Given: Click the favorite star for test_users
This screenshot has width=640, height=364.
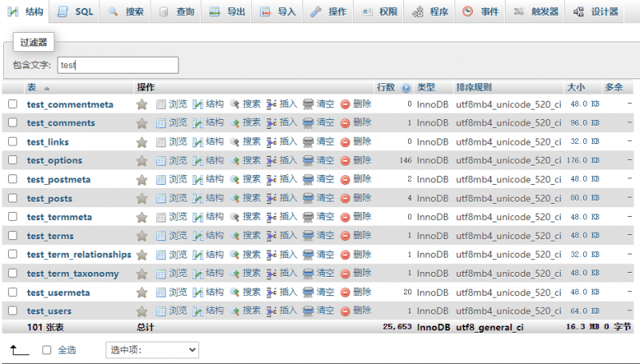Looking at the screenshot, I should (142, 311).
